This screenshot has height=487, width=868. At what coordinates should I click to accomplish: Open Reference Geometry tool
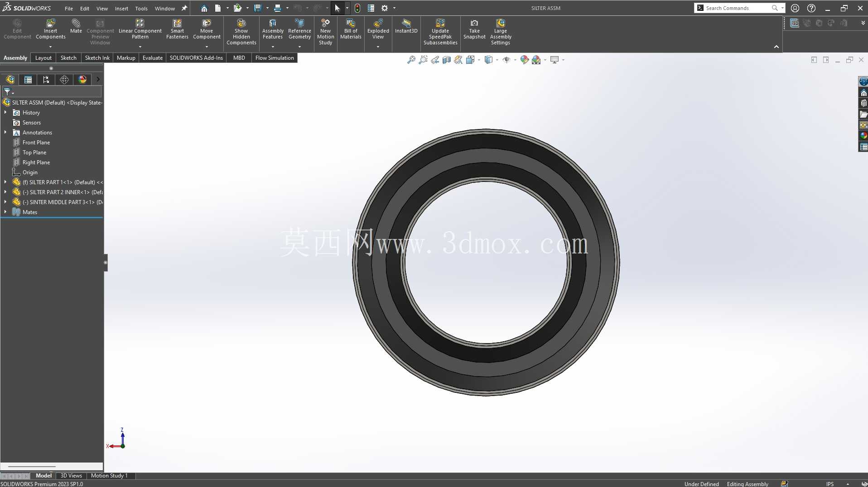pos(299,29)
